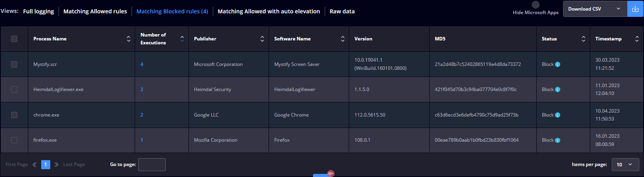644x177 pixels.
Task: Switch to Raw data view
Action: pyautogui.click(x=342, y=11)
